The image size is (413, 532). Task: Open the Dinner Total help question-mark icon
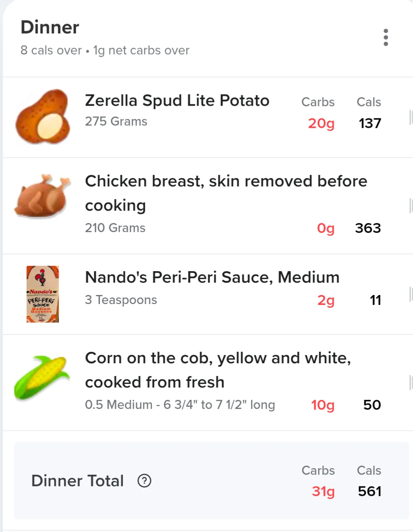[x=144, y=481]
